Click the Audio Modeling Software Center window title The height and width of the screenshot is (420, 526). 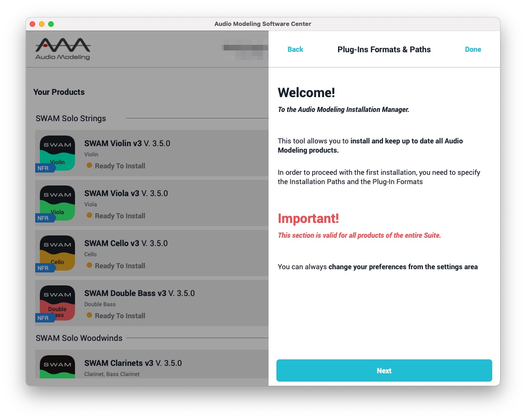pos(263,24)
